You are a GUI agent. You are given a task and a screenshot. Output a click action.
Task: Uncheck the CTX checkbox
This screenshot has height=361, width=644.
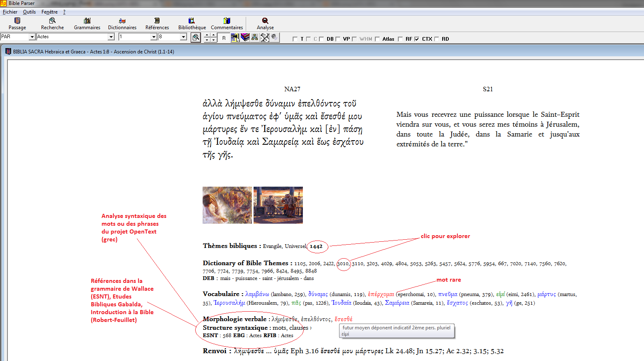click(417, 39)
